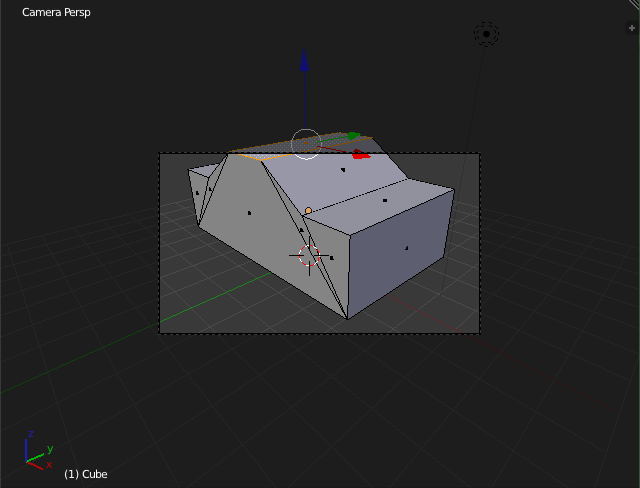Select the flat right top face dot
Viewport: 640px width, 488px height.
point(385,200)
